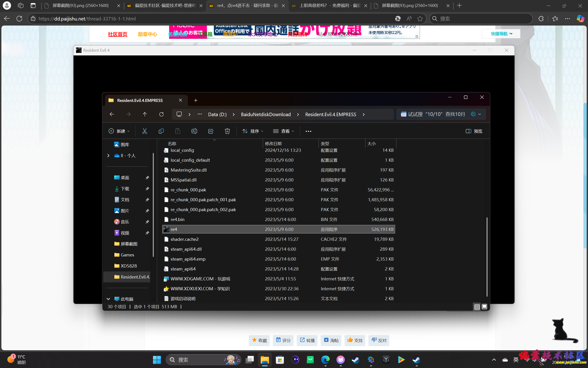
Task: Click the Explorer search box
Action: [x=441, y=114]
